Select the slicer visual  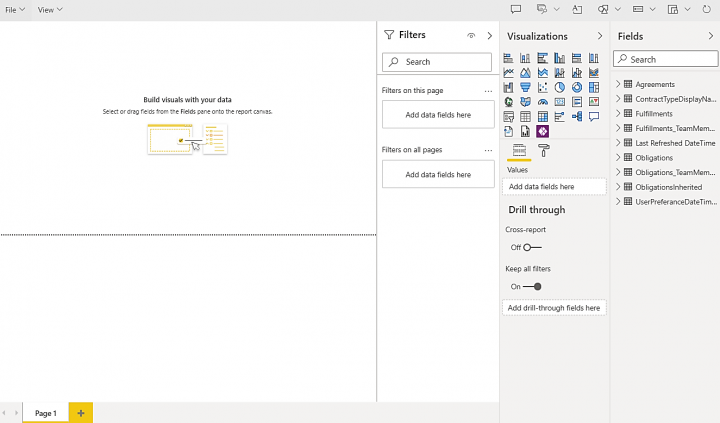[508, 117]
